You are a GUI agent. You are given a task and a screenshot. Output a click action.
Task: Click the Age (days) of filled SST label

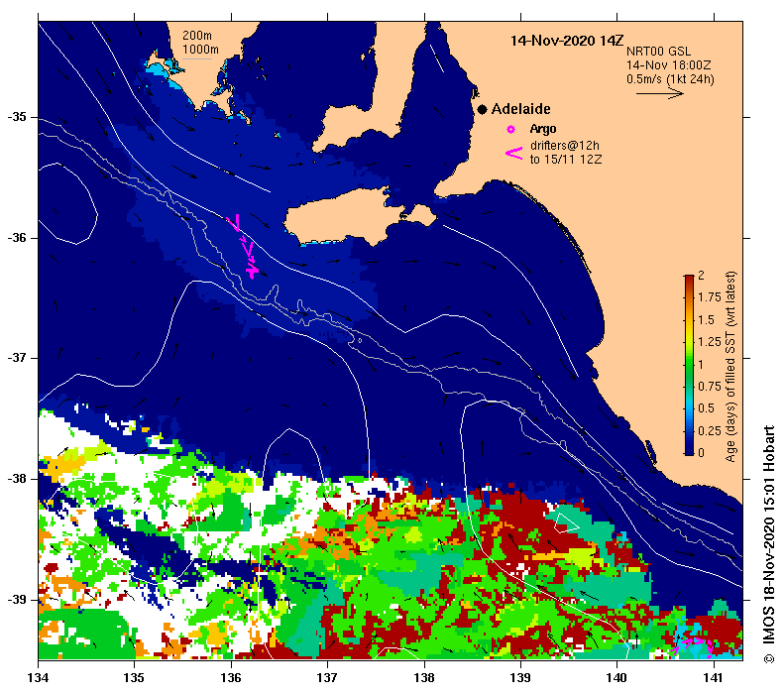tap(730, 367)
